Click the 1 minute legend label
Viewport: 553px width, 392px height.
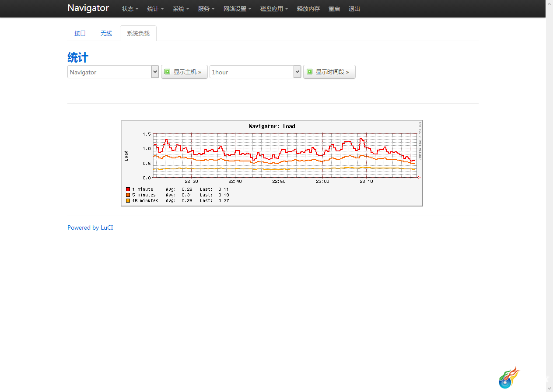pos(143,189)
